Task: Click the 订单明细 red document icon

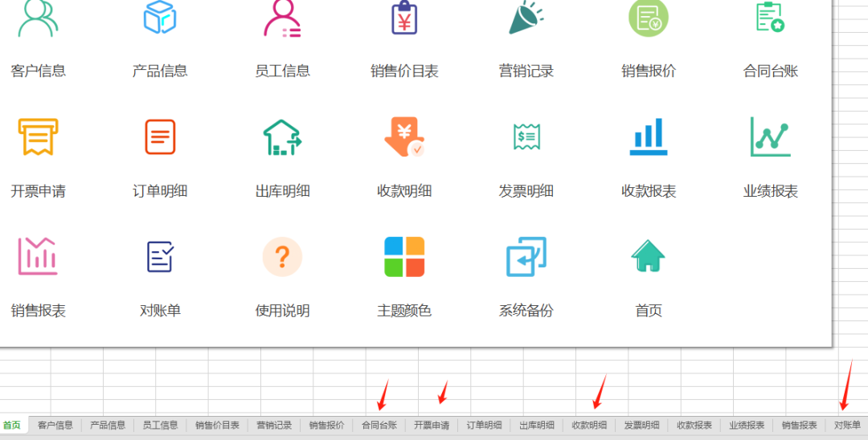Action: (x=160, y=136)
